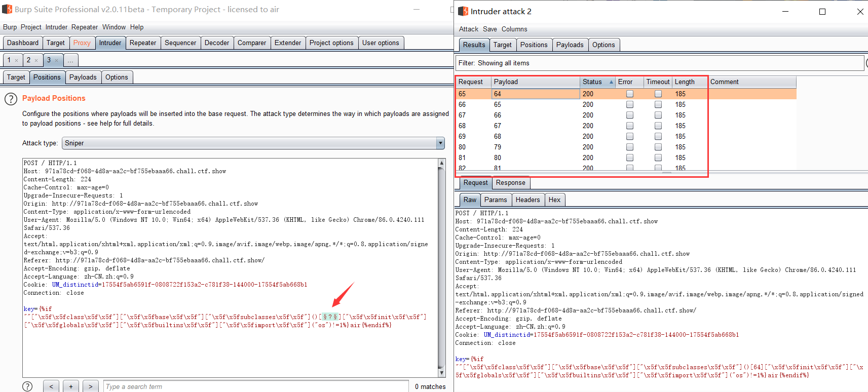Click the Intruder attack 2 window logo icon
The width and height of the screenshot is (868, 392).
463,11
